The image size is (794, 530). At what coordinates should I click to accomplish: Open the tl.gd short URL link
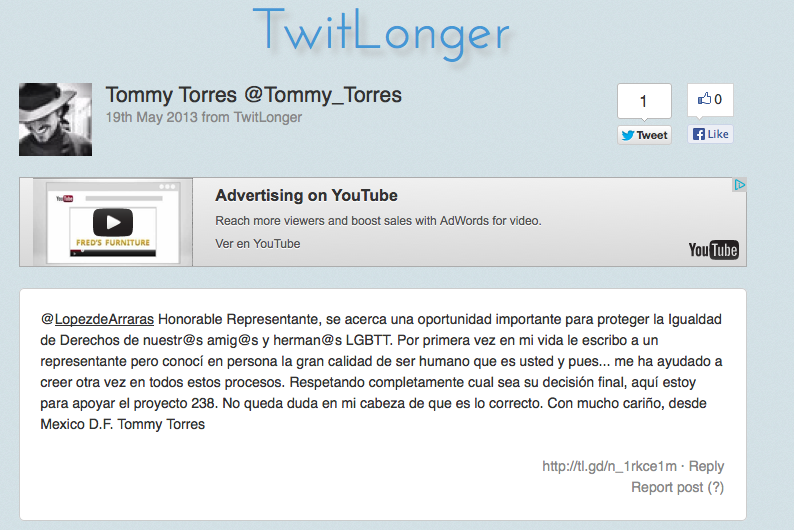pos(609,466)
